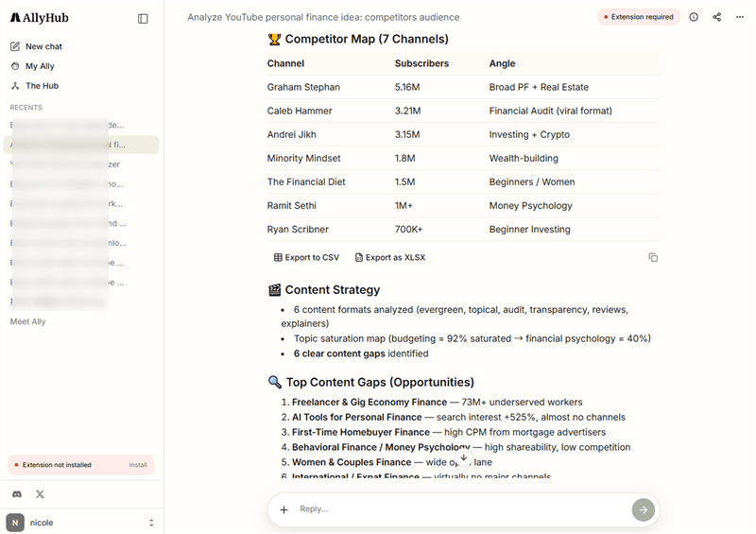Image resolution: width=756 pixels, height=534 pixels.
Task: Open Meet Ally link
Action: tap(28, 321)
